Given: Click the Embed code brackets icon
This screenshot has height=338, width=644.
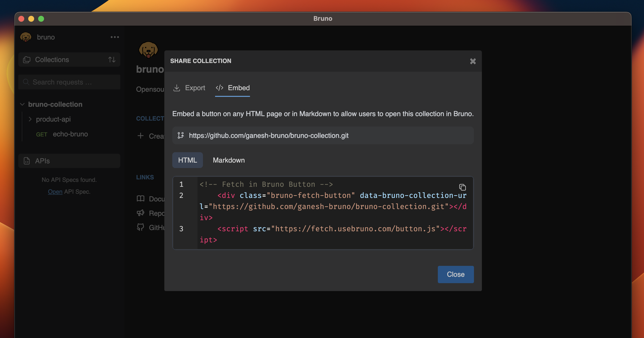Looking at the screenshot, I should (x=219, y=88).
